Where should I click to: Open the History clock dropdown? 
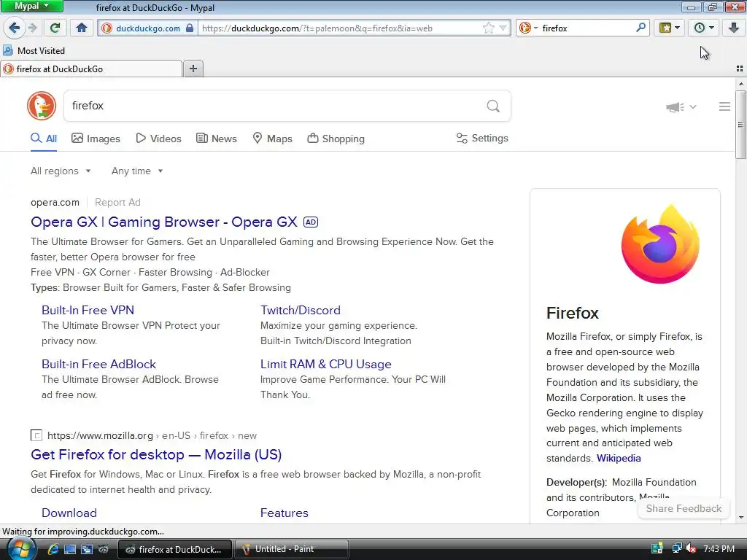tap(704, 28)
